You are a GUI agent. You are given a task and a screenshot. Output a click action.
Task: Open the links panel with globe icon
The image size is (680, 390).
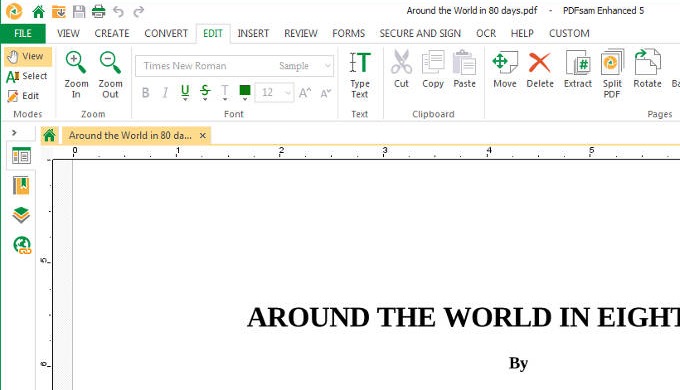[22, 245]
